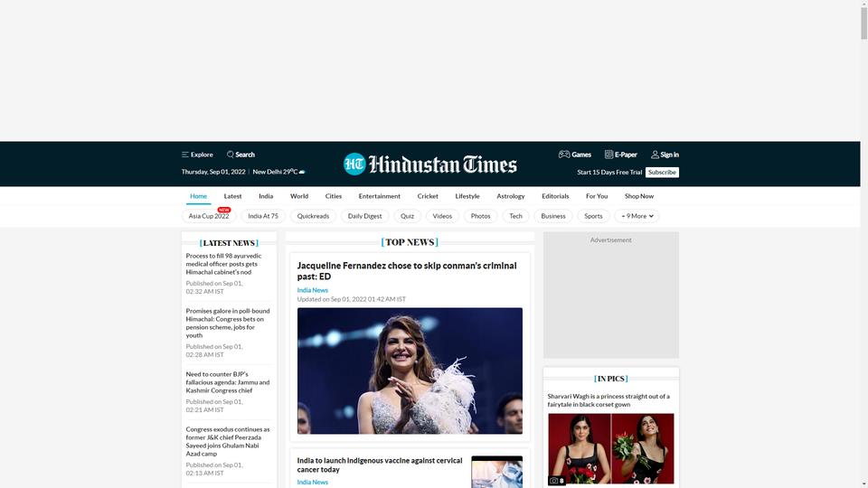The width and height of the screenshot is (868, 488).
Task: Click the Thursday, Sep 01, 2022 date
Action: click(213, 172)
